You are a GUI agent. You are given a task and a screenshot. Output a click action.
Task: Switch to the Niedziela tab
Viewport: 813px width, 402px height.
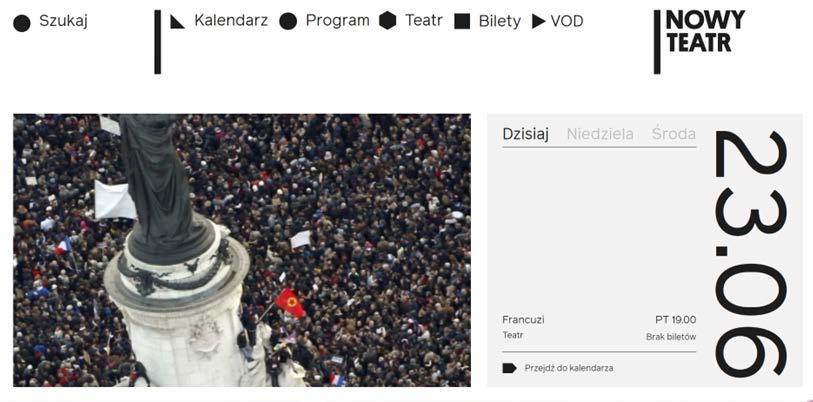tap(600, 134)
